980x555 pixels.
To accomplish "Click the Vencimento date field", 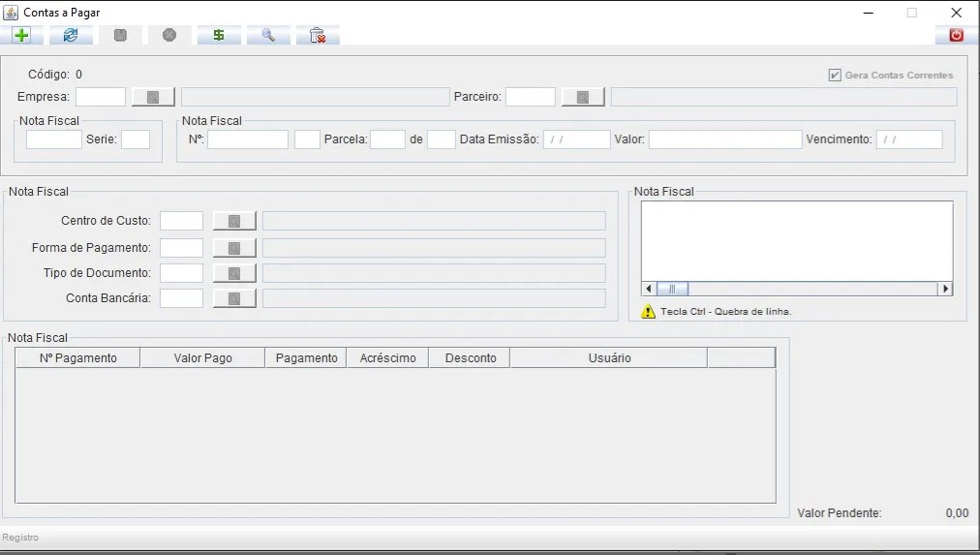I will pos(908,139).
